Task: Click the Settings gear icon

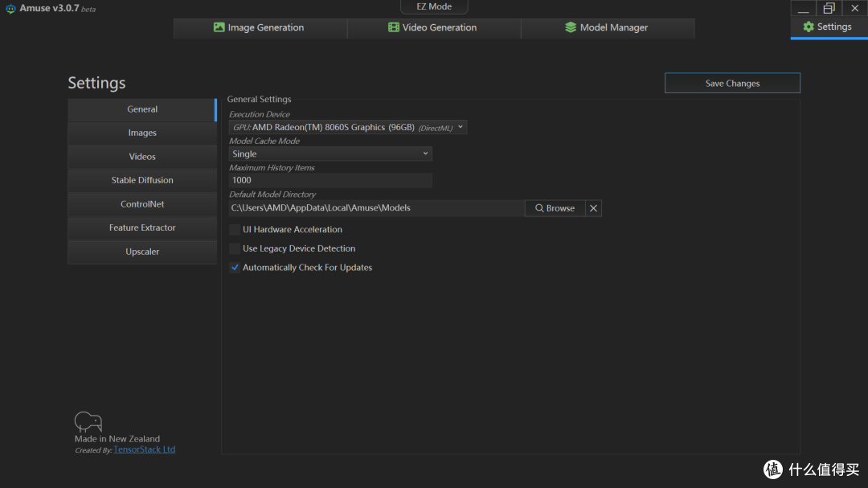Action: point(809,27)
